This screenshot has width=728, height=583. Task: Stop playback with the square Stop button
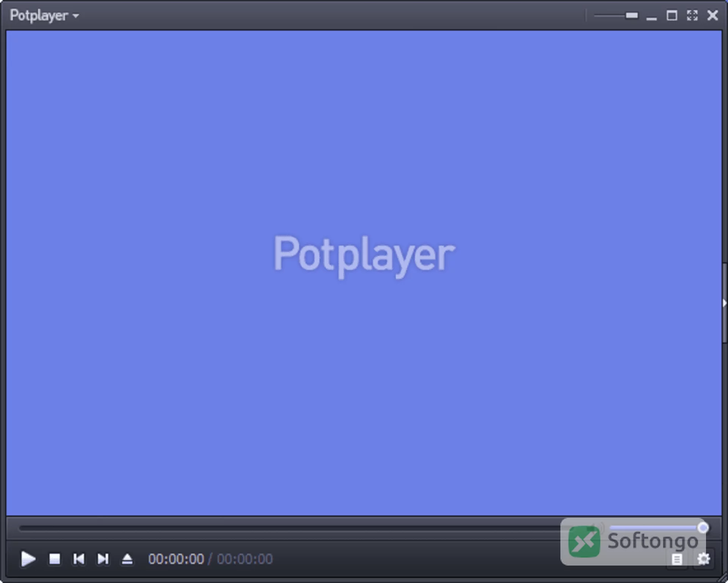(55, 559)
